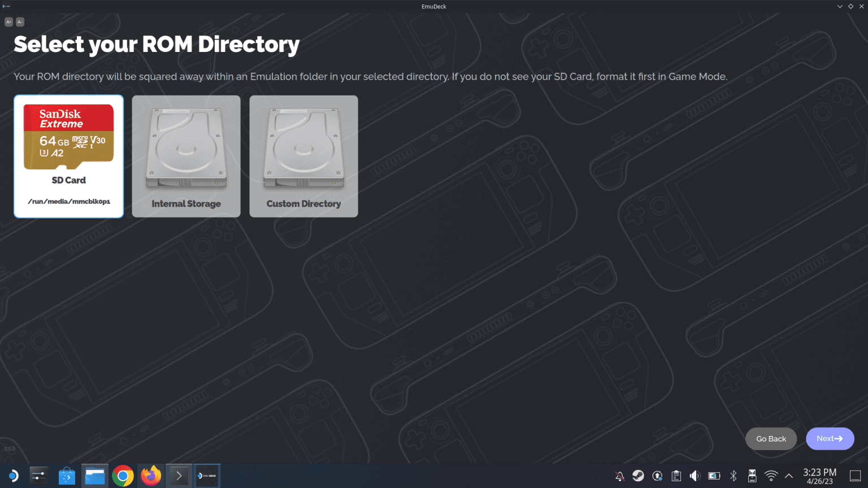Image resolution: width=868 pixels, height=488 pixels.
Task: Open the Dolphin file manager
Action: pyautogui.click(x=94, y=475)
